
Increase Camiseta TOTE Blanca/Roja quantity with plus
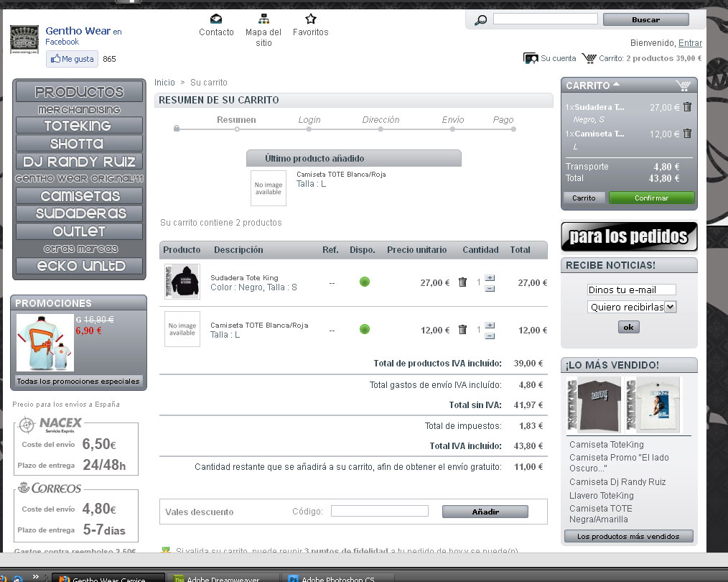490,325
